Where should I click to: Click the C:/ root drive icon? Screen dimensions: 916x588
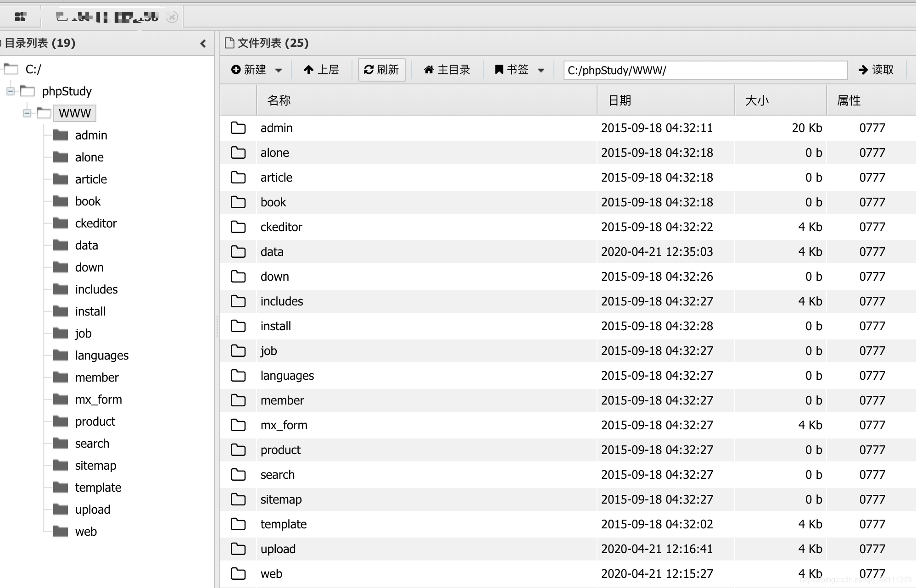(11, 69)
